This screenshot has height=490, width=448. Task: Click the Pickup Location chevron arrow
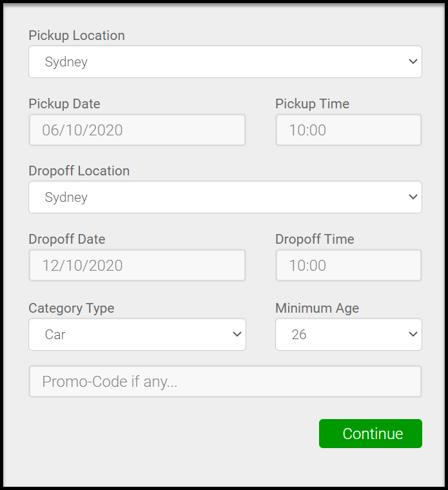tap(413, 62)
